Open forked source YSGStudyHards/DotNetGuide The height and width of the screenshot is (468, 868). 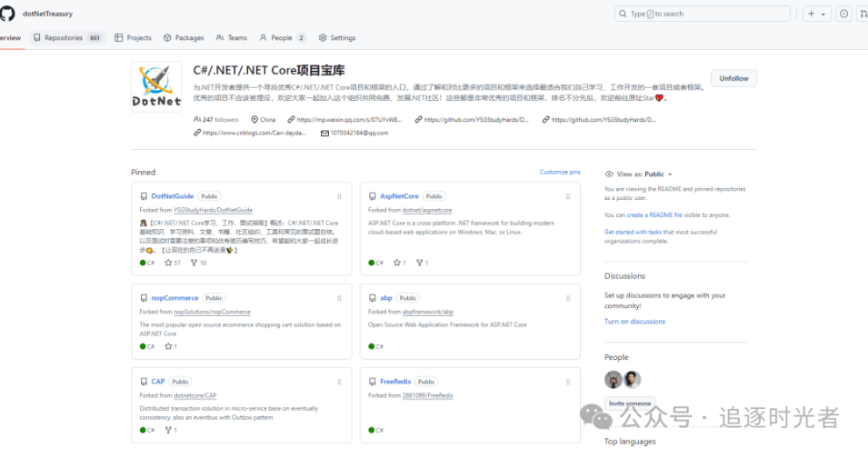[213, 210]
